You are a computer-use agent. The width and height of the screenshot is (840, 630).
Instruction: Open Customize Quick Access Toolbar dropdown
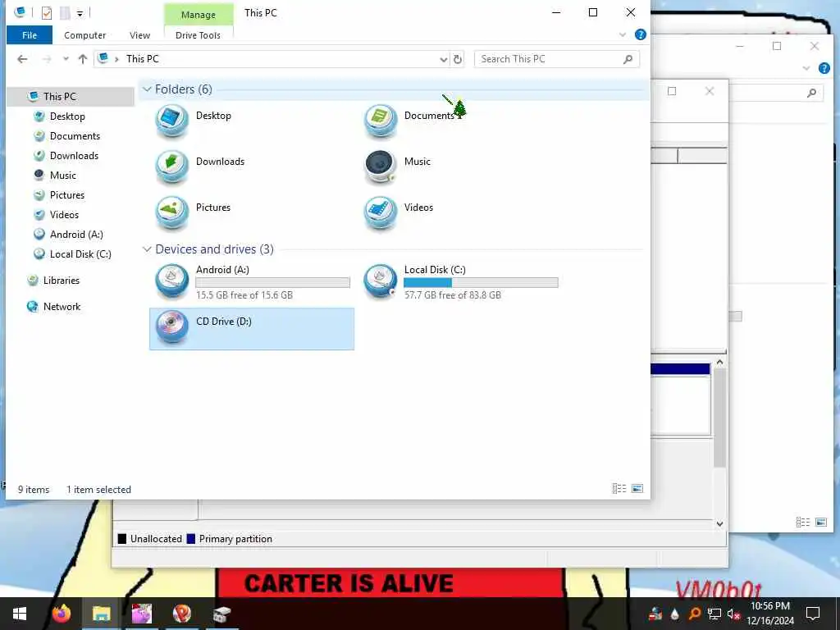(80, 13)
